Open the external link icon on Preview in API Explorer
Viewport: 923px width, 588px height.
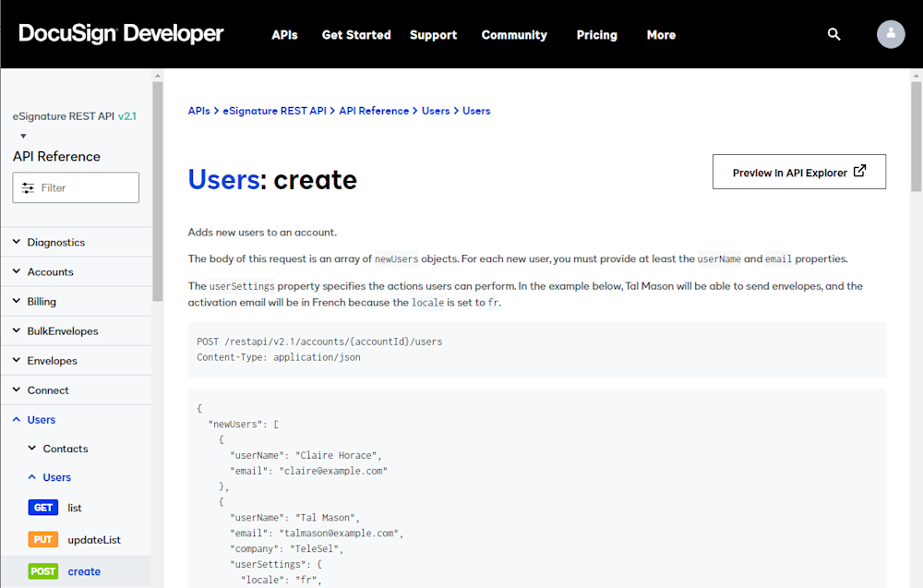tap(861, 171)
